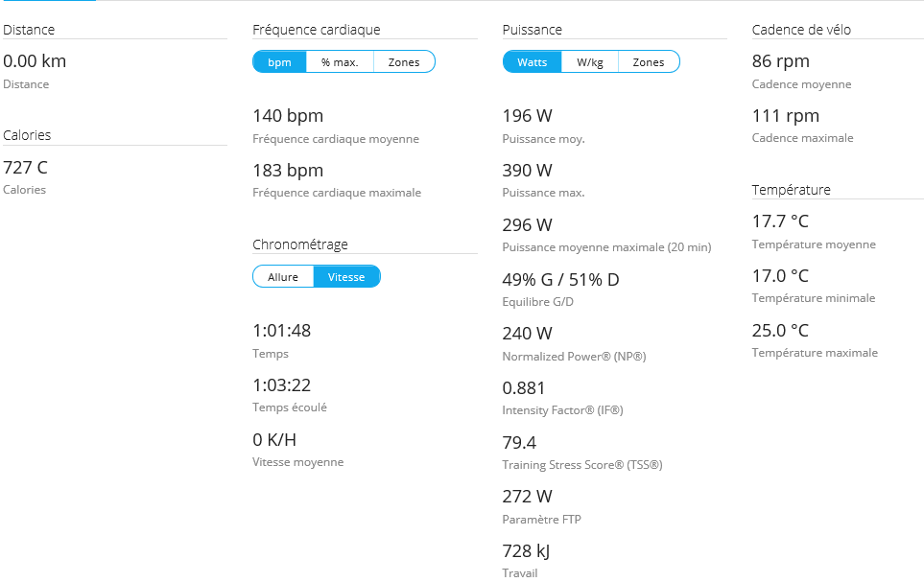Select Watts in the Puissance section

(532, 62)
